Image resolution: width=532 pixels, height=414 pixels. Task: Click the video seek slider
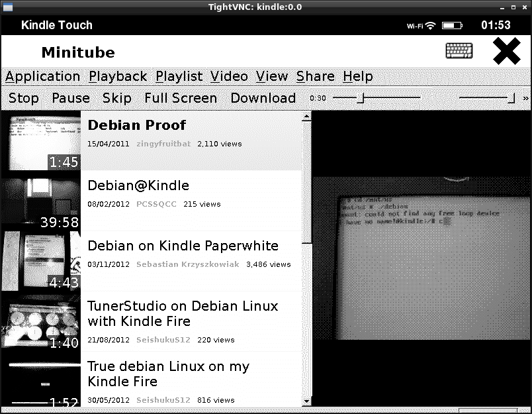pyautogui.click(x=377, y=98)
